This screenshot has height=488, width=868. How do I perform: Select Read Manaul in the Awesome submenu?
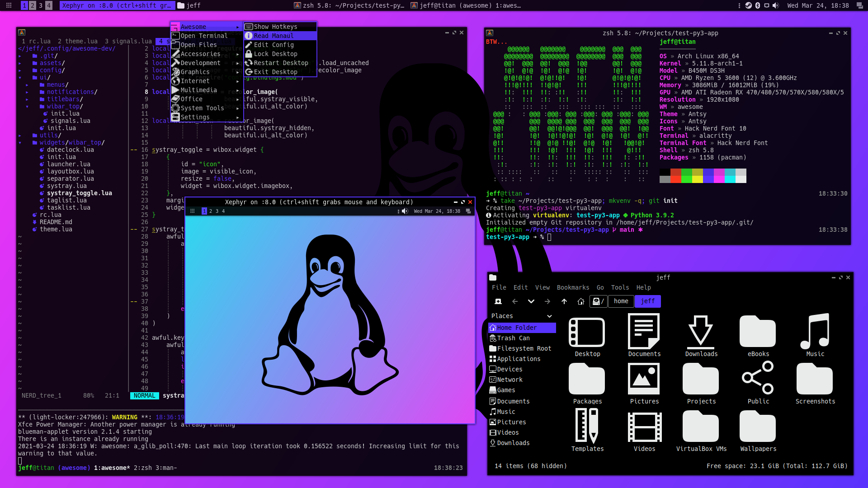pos(280,36)
